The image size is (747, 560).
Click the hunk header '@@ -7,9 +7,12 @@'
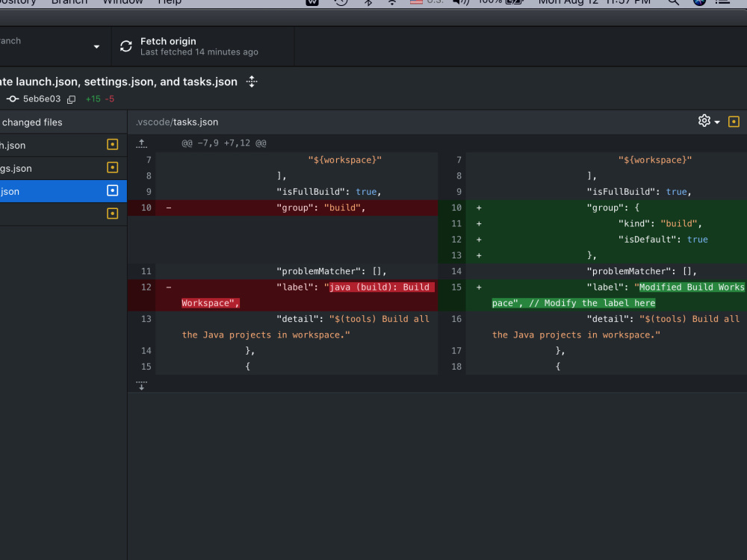coord(224,143)
